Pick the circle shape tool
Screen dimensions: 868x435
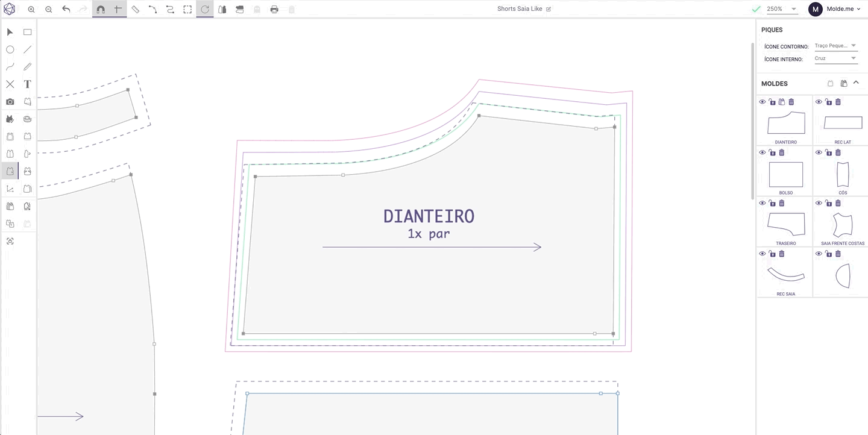tap(10, 49)
